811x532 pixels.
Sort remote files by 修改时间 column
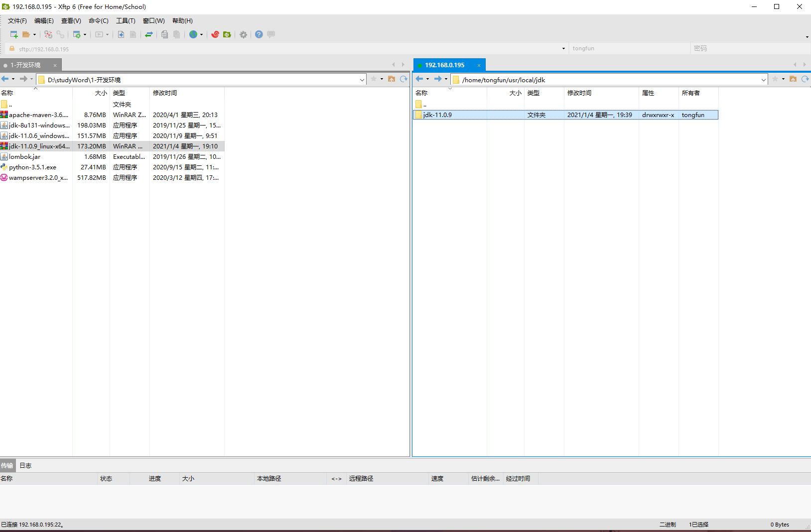click(601, 93)
